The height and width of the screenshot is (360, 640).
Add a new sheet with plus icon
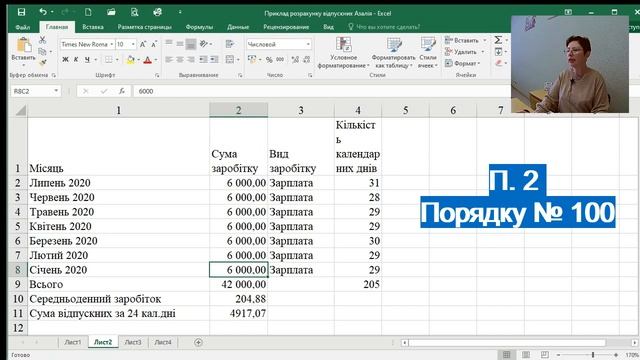pyautogui.click(x=198, y=342)
